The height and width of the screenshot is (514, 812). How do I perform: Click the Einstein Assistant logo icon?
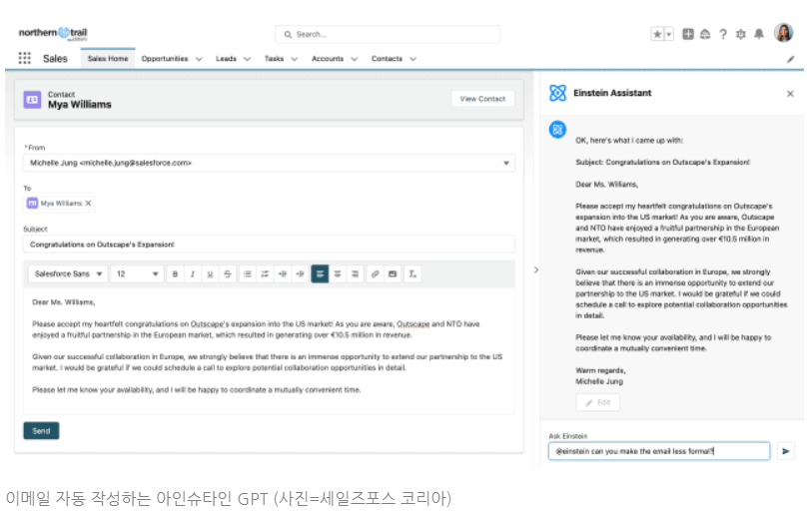[x=557, y=93]
